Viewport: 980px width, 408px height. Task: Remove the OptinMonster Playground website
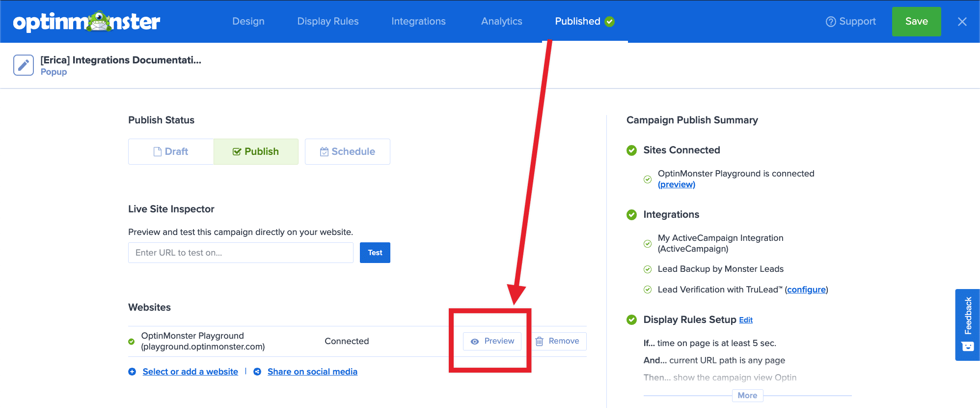pos(557,341)
